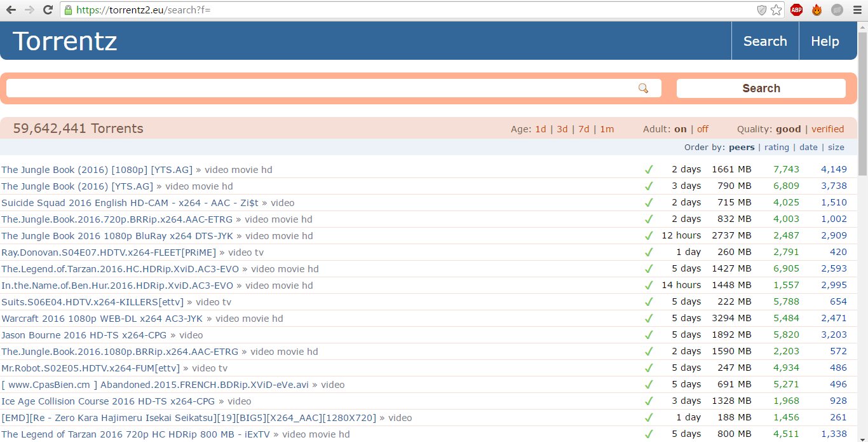Click the verified checkmark for Ray.Donovan.S04E07 row
The width and height of the screenshot is (868, 442).
pyautogui.click(x=649, y=252)
